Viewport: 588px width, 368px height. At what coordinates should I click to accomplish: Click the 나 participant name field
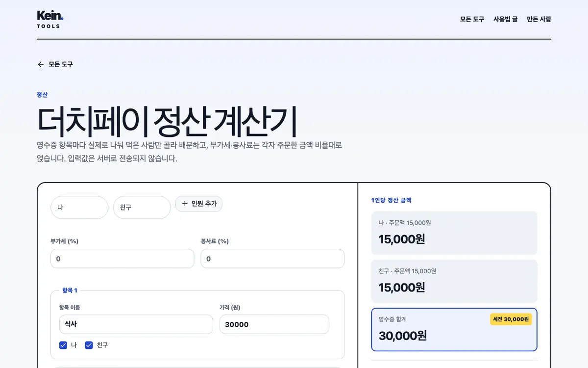point(79,208)
